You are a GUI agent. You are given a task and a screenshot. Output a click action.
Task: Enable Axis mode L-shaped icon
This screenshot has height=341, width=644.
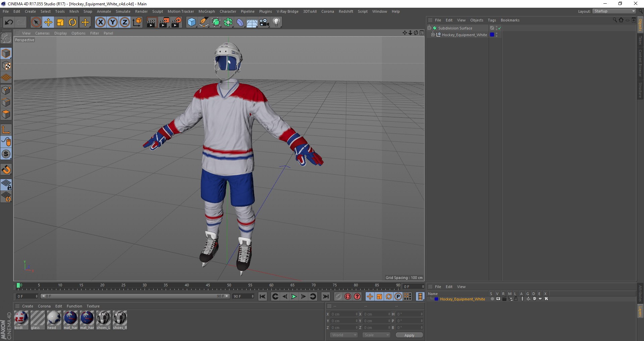coord(6,130)
